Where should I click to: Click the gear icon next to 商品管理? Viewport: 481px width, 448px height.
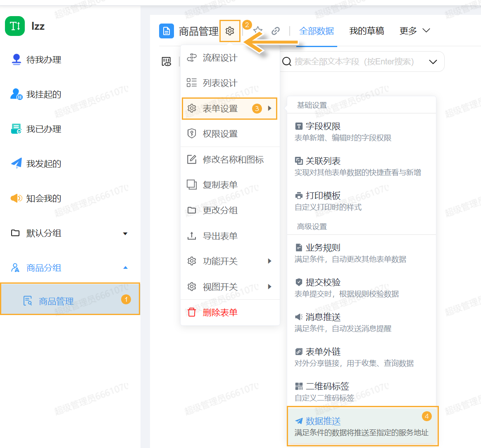tap(230, 31)
